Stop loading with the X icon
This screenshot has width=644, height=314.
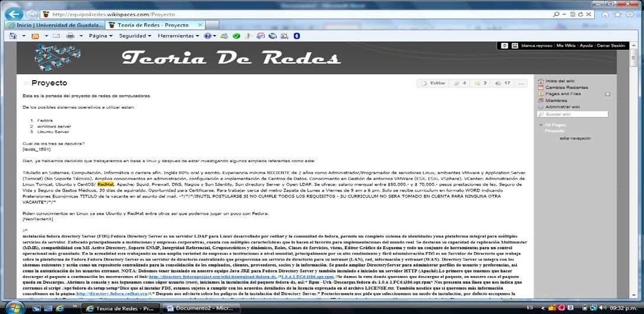(589, 14)
